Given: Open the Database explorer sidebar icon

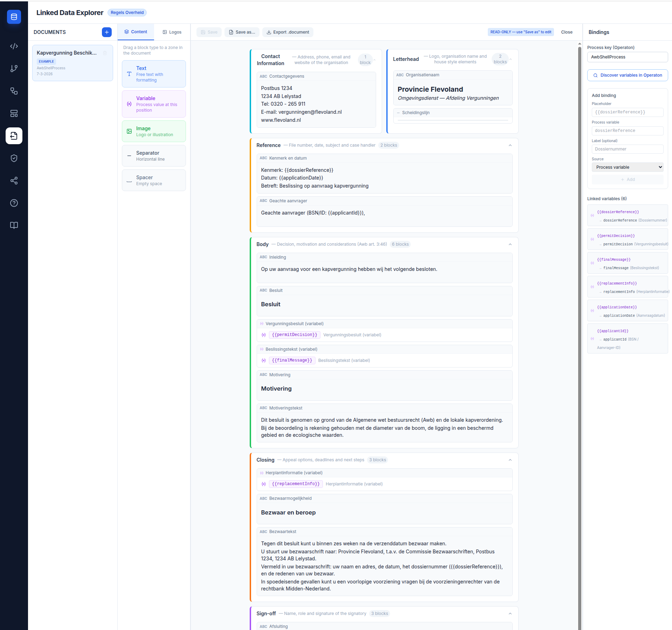Looking at the screenshot, I should click(x=14, y=16).
